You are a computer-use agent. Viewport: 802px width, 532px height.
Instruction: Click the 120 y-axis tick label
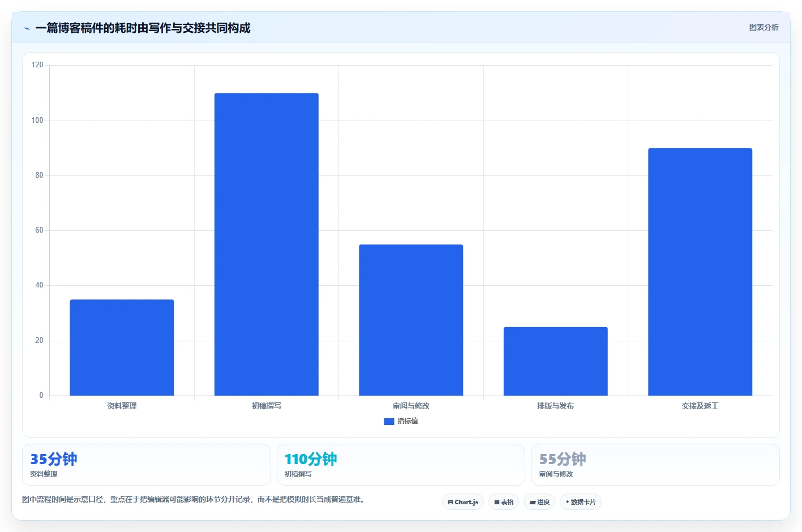click(x=37, y=65)
